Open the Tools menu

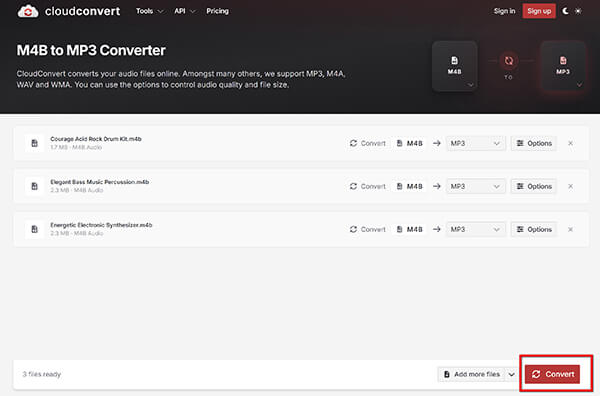point(150,11)
